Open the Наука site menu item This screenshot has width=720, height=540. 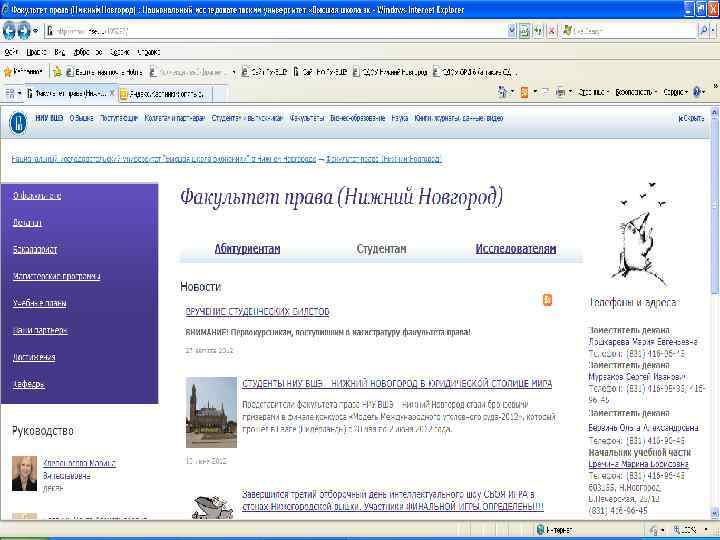[x=400, y=118]
